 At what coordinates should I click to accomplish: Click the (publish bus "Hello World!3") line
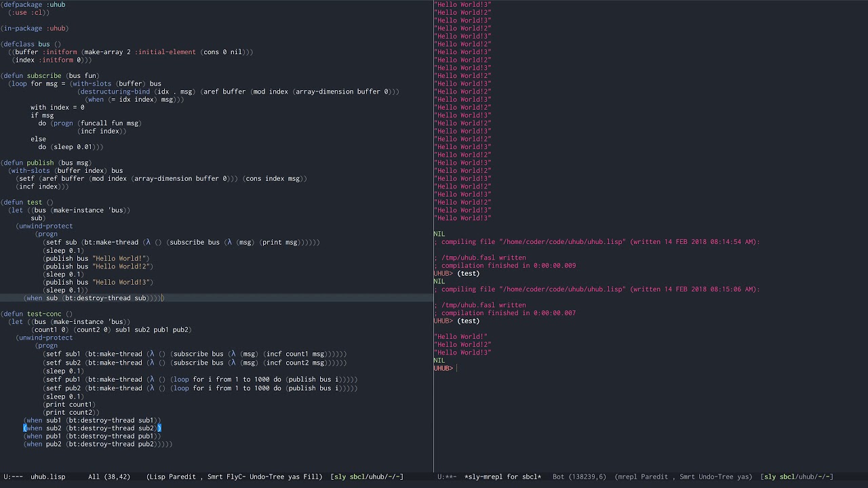98,283
